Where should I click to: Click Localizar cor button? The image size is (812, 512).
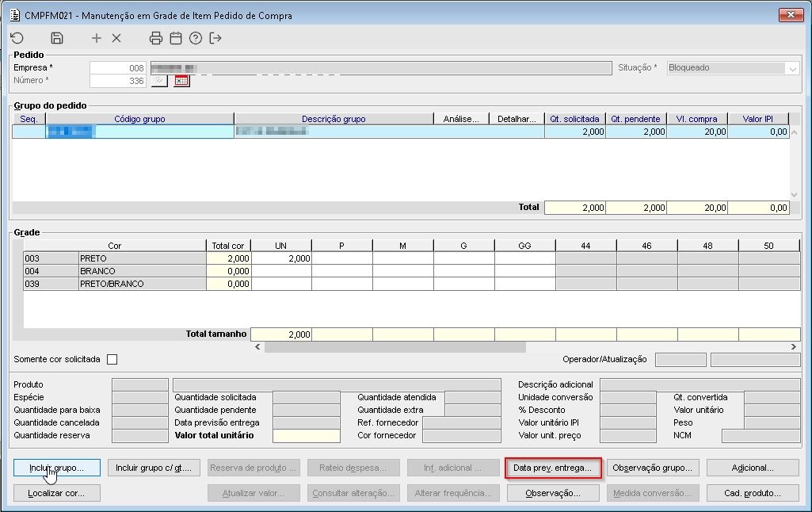point(57,493)
